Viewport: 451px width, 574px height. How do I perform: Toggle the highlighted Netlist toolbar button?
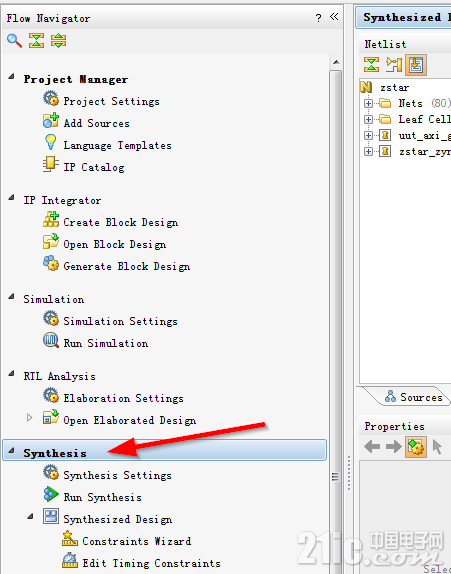click(416, 65)
